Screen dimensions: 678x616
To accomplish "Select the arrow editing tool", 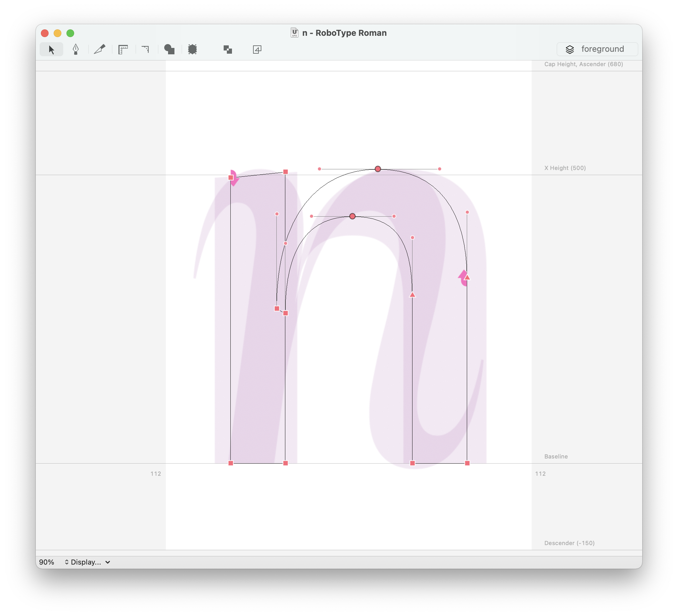I will tap(51, 50).
